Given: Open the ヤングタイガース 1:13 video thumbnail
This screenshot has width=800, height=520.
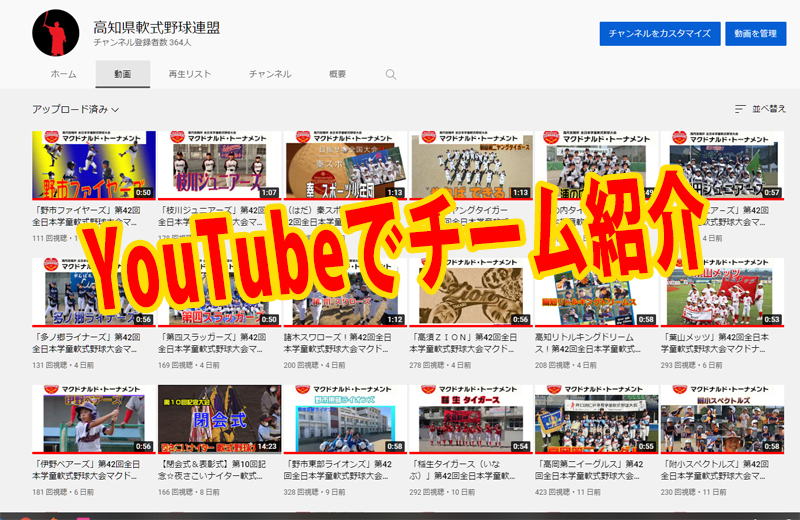Looking at the screenshot, I should (x=471, y=165).
